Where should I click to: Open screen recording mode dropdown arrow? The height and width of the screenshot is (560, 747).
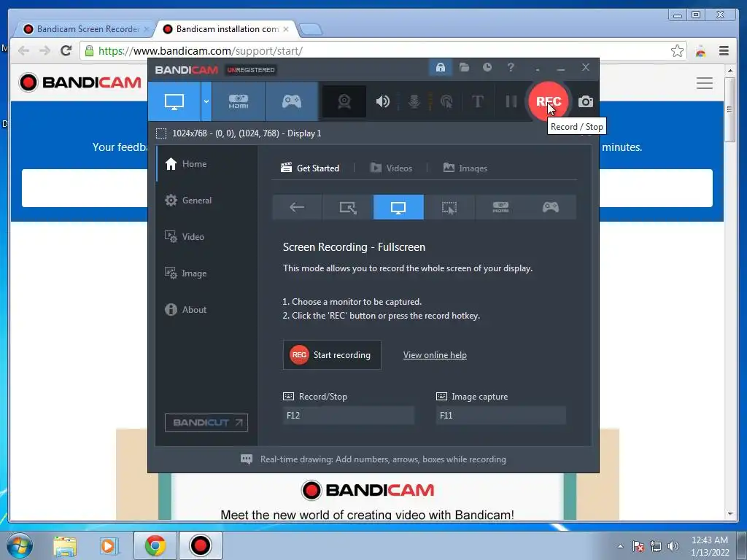(206, 101)
